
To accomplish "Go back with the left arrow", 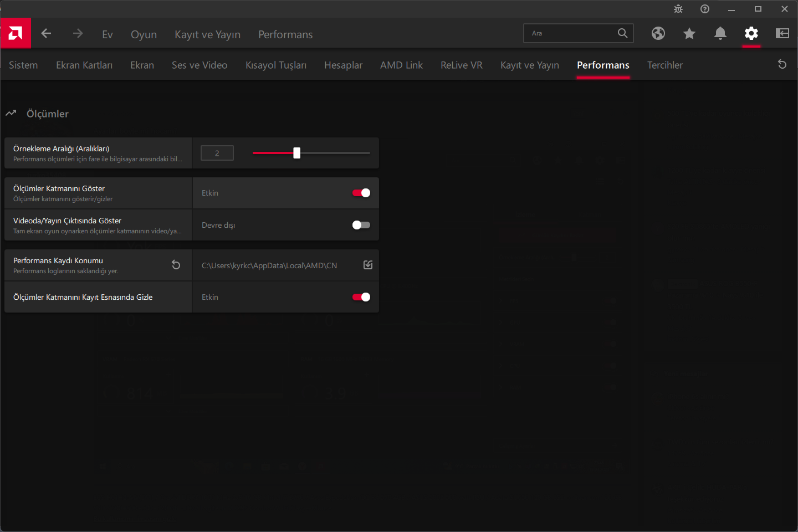I will (46, 33).
